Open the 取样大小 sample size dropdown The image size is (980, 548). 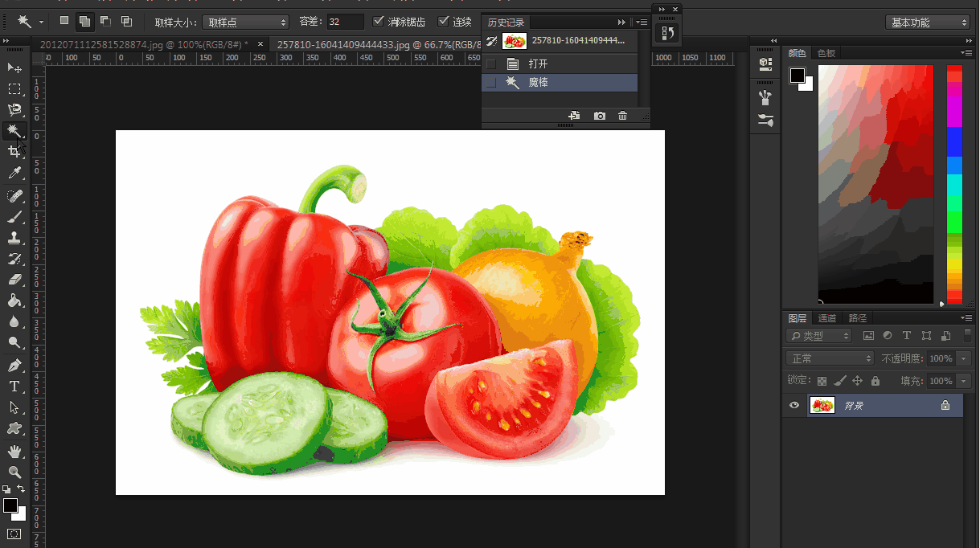click(245, 22)
